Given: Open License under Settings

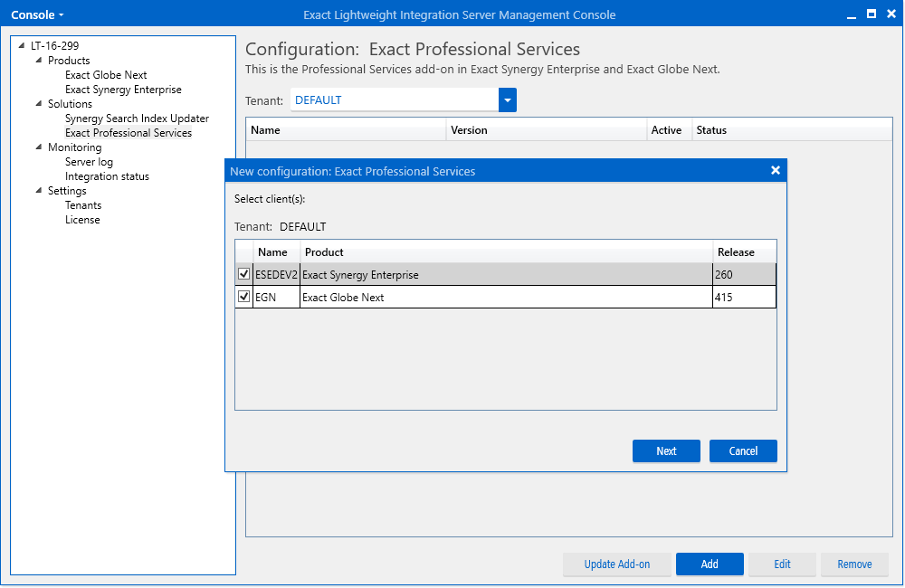Looking at the screenshot, I should point(82,220).
